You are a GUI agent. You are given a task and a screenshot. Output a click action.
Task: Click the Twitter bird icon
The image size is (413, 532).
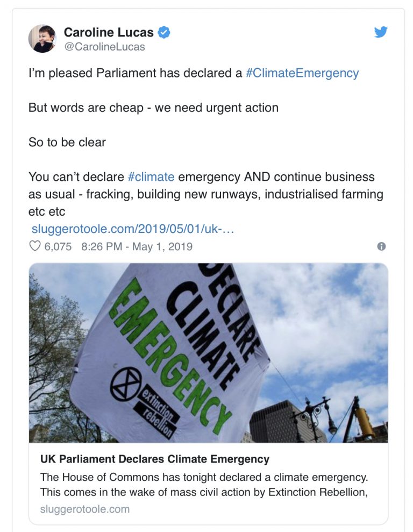tap(380, 33)
